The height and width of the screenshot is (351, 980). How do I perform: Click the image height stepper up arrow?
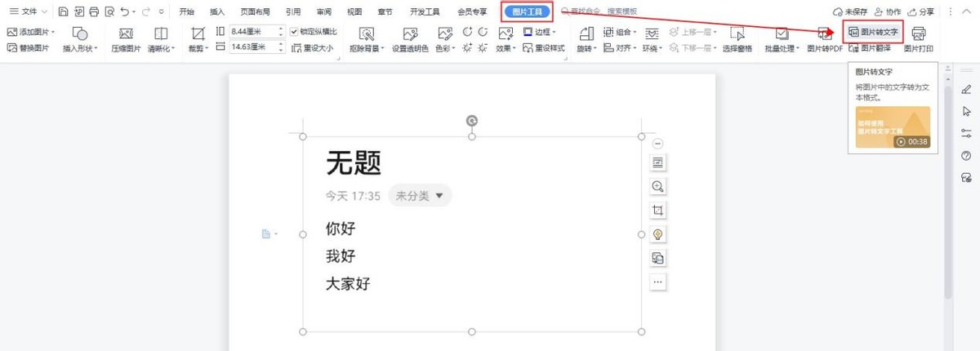click(x=281, y=29)
